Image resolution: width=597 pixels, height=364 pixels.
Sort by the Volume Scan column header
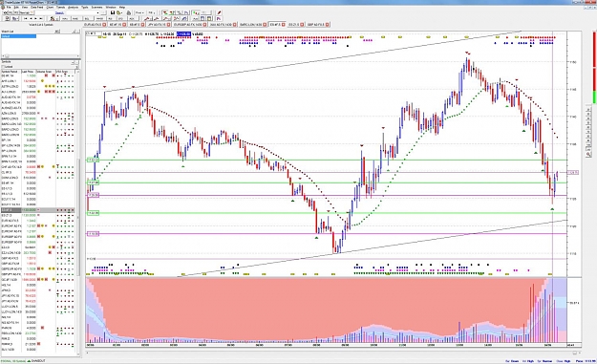[x=46, y=72]
